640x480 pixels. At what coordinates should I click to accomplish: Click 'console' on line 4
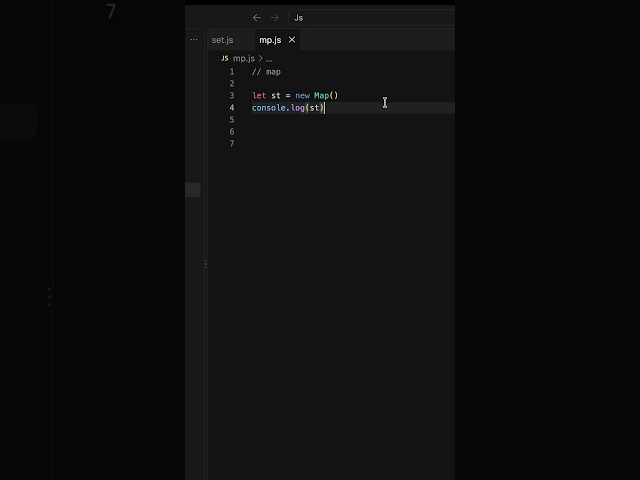coord(269,108)
